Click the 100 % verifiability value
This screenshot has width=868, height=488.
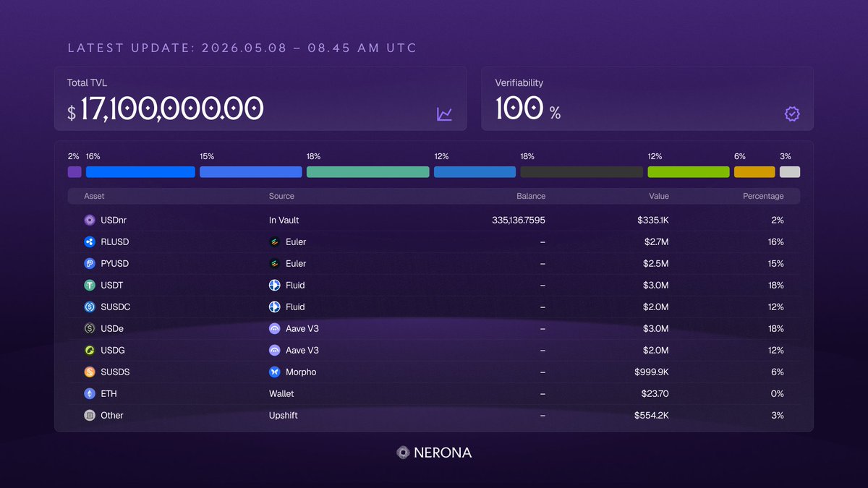tap(528, 108)
